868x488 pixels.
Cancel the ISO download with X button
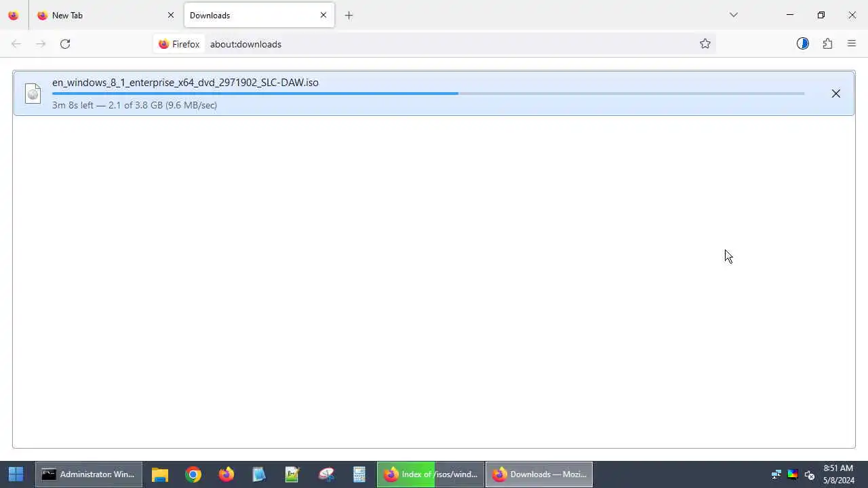pyautogui.click(x=836, y=94)
